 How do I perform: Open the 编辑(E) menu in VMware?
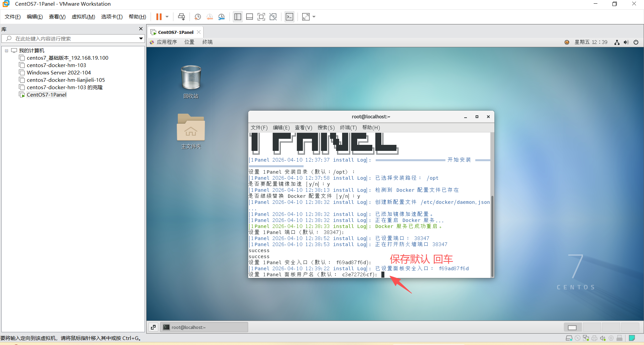pyautogui.click(x=35, y=17)
